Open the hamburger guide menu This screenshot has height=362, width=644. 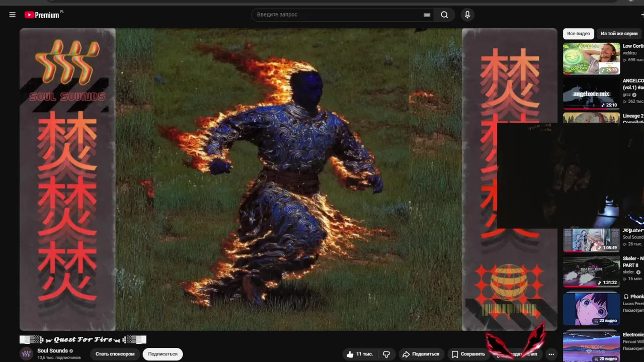pos(13,15)
